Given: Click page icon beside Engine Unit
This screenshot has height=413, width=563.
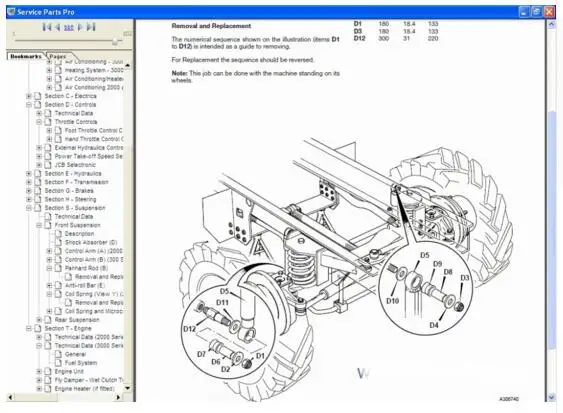Looking at the screenshot, I should tap(48, 371).
